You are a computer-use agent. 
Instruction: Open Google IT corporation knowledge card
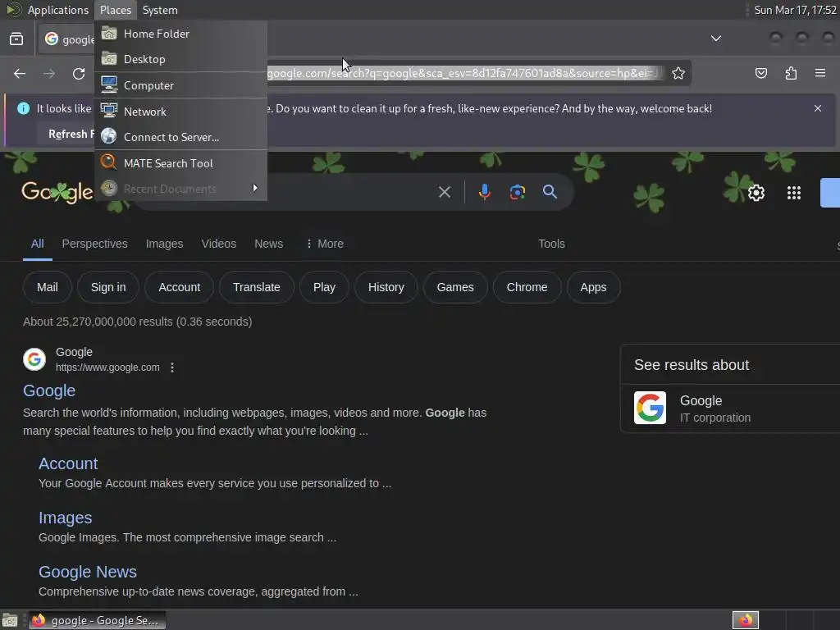click(731, 409)
